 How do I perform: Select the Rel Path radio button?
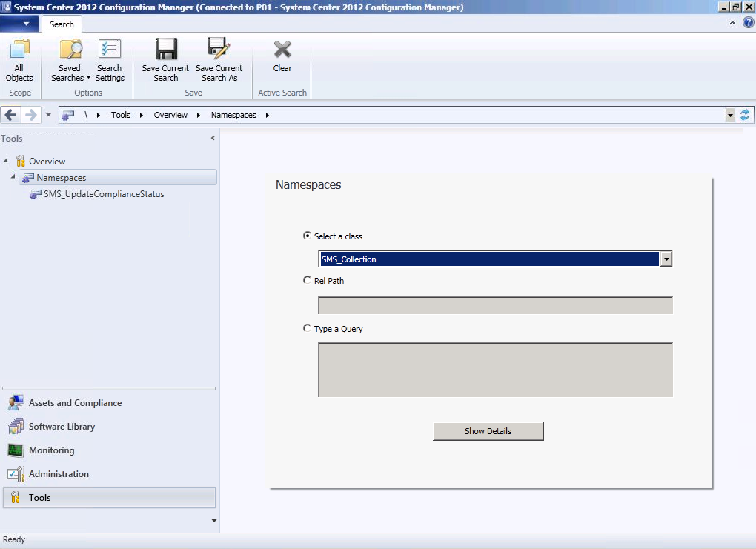[307, 280]
